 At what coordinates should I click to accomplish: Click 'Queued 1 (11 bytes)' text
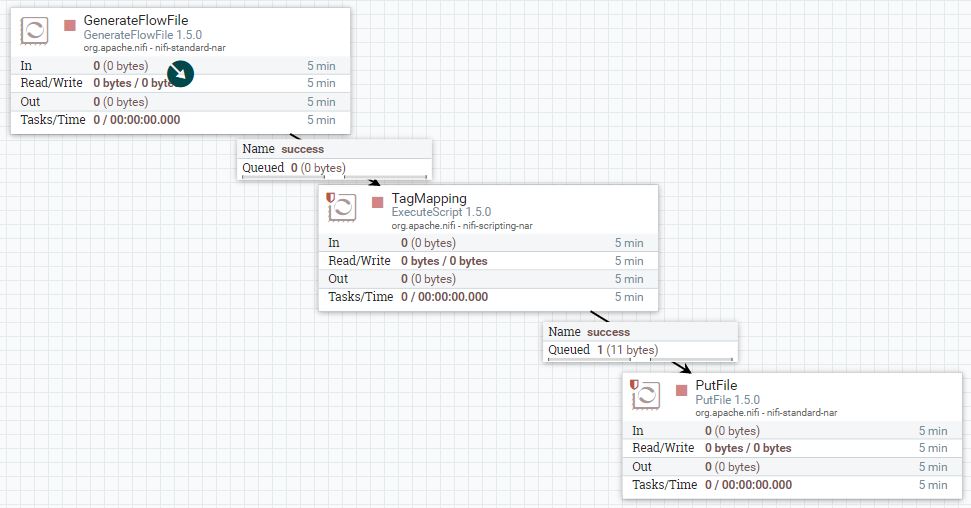pyautogui.click(x=603, y=349)
